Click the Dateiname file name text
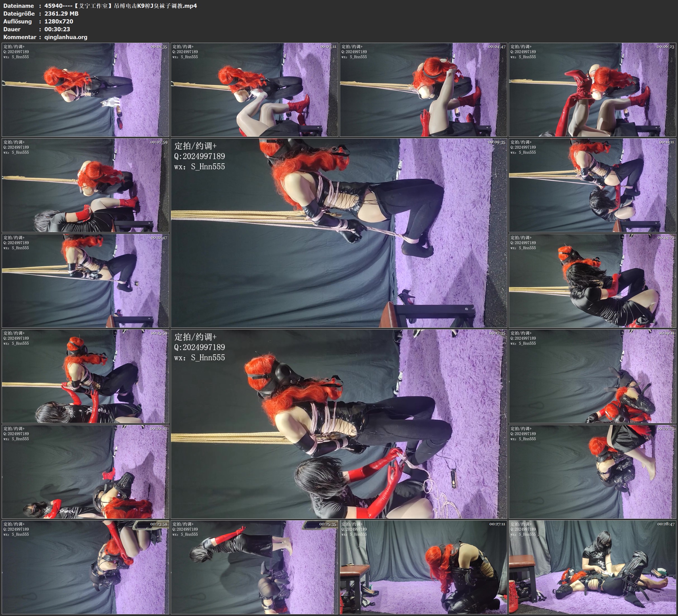The height and width of the screenshot is (616, 678). (x=120, y=6)
